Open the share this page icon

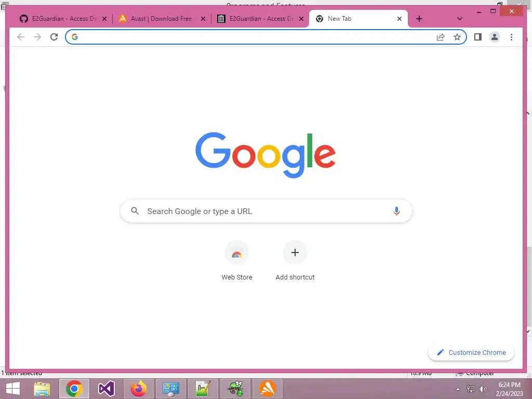point(441,37)
